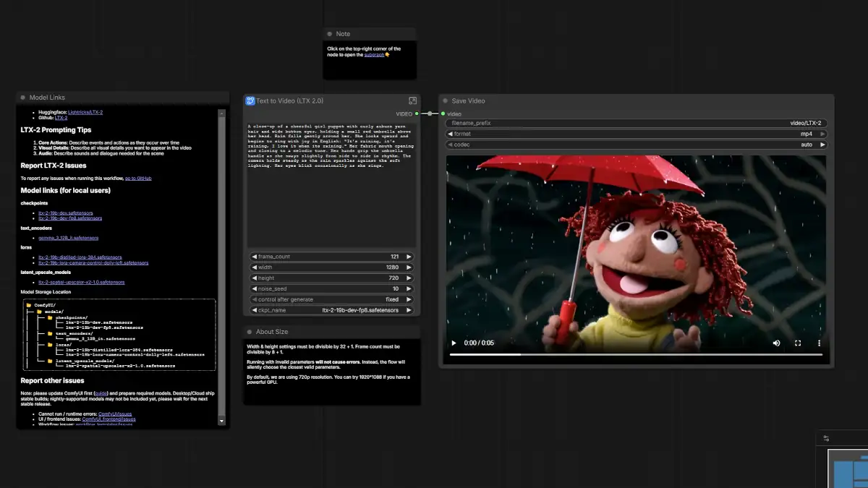Collapse the About Size node using its dot
Screen dimensions: 868x488
click(x=250, y=332)
